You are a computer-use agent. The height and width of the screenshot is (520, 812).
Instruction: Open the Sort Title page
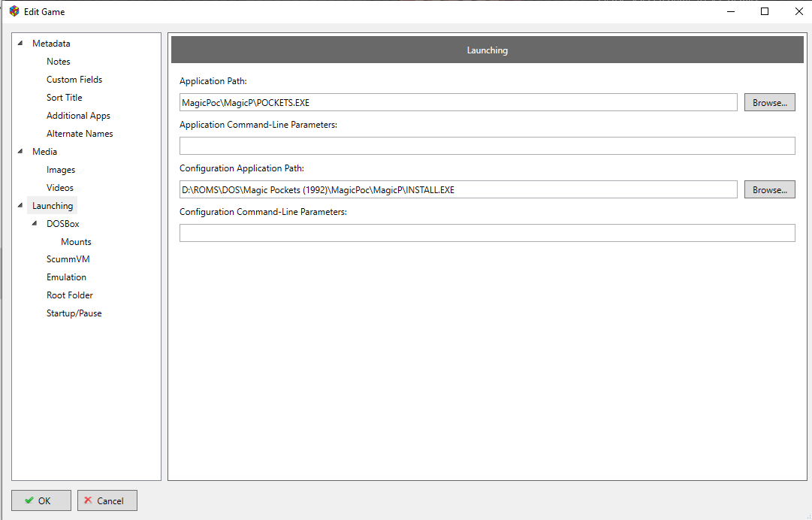pos(64,98)
